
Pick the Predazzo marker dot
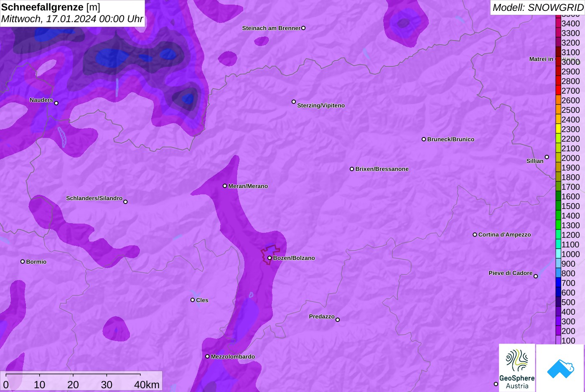tap(338, 320)
